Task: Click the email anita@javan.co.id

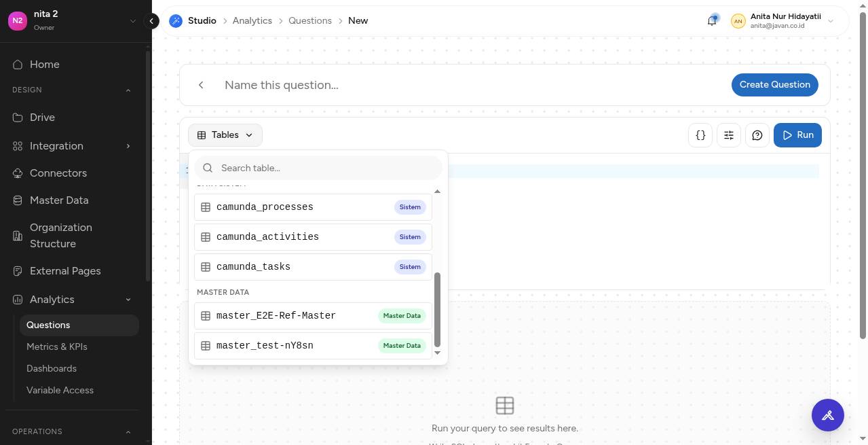Action: (778, 26)
